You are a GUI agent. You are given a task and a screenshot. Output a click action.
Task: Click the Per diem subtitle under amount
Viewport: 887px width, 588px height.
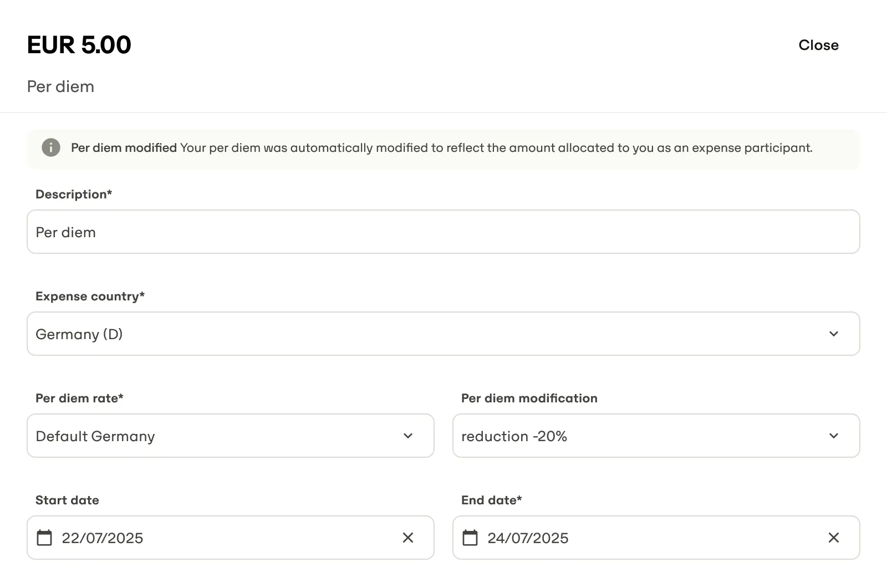point(60,86)
